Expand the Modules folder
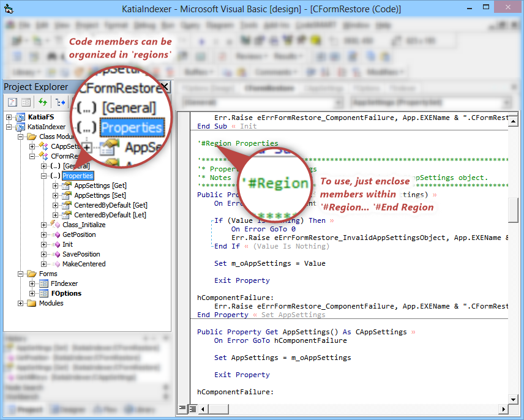Screen dimensions: 524x420 pyautogui.click(x=21, y=303)
